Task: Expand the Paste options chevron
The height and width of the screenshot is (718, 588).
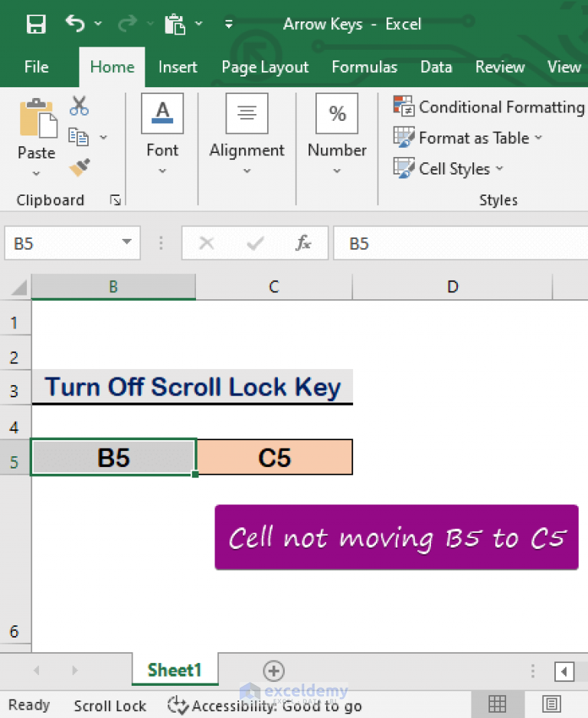Action: coord(37,174)
